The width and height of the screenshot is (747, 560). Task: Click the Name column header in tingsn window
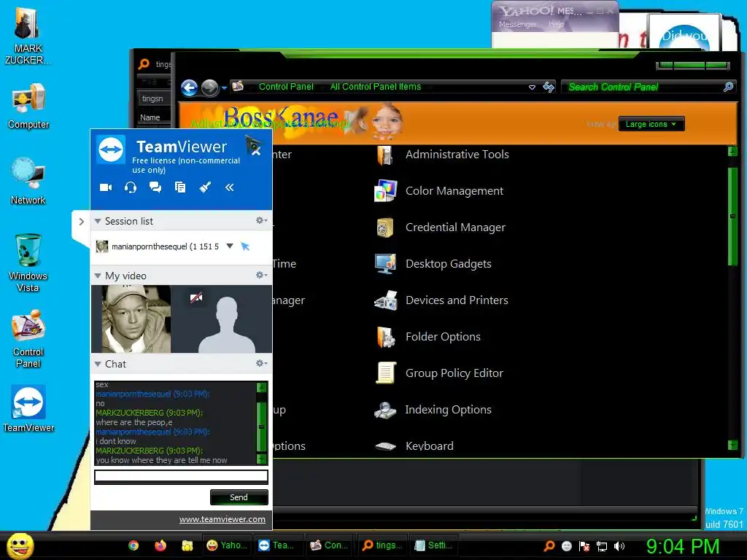tap(150, 117)
